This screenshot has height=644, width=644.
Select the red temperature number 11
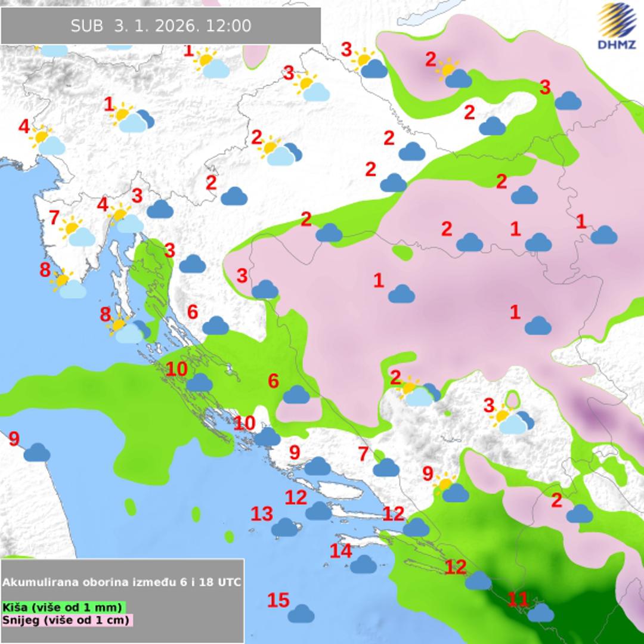pyautogui.click(x=518, y=599)
